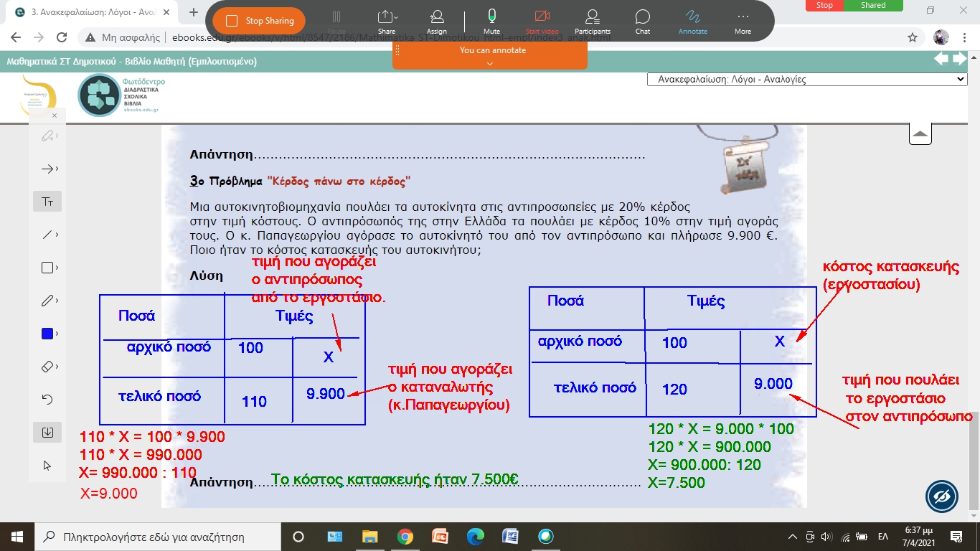Undo the last annotation
This screenshot has height=551, width=980.
47,399
